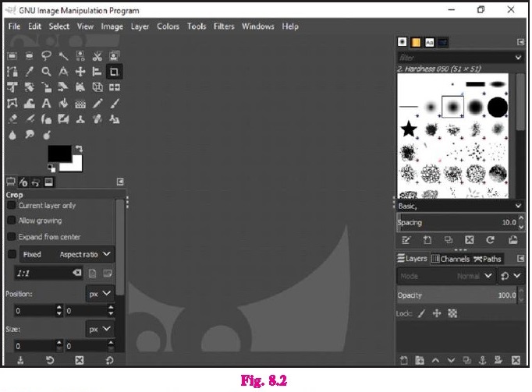Open the Select menu

(x=59, y=26)
